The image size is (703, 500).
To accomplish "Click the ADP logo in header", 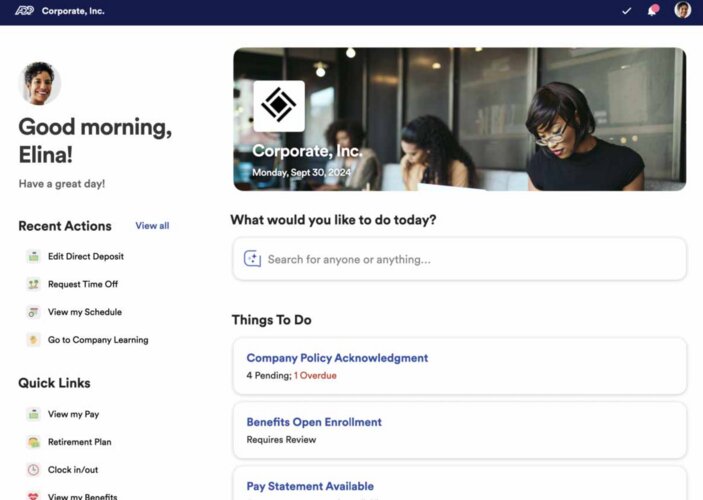I will pyautogui.click(x=24, y=11).
